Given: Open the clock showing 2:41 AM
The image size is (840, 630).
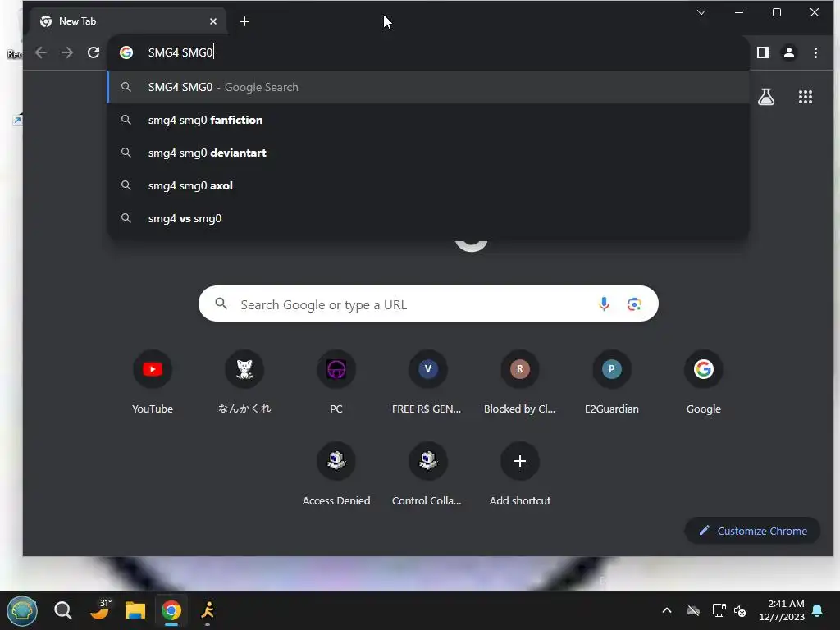Looking at the screenshot, I should [x=782, y=610].
